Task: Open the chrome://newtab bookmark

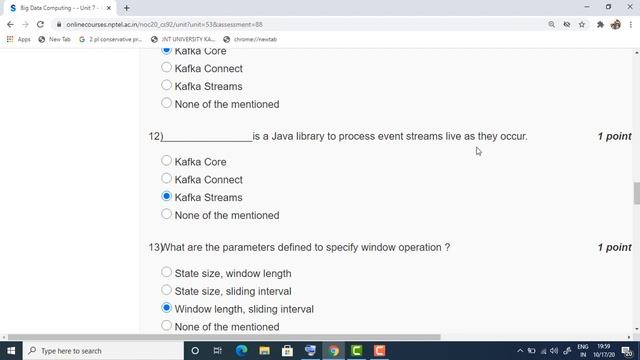Action: tap(250, 39)
